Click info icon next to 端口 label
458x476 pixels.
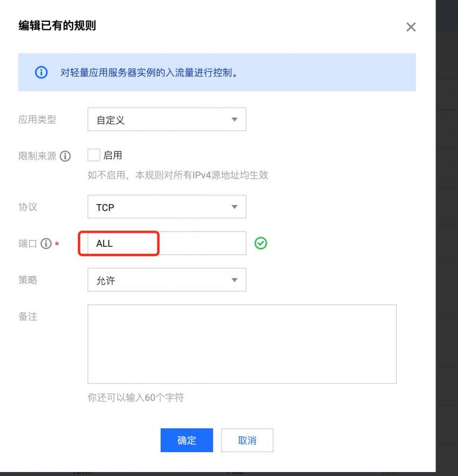[47, 243]
